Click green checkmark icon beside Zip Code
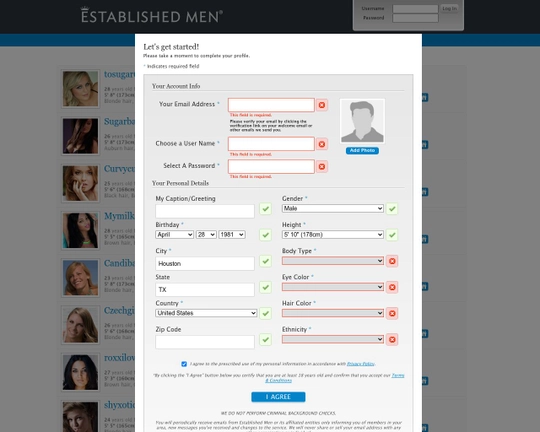The height and width of the screenshot is (432, 540). [265, 340]
